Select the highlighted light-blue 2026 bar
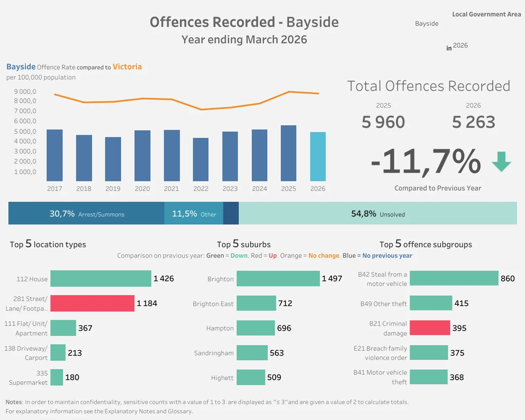525x420 pixels. point(318,156)
